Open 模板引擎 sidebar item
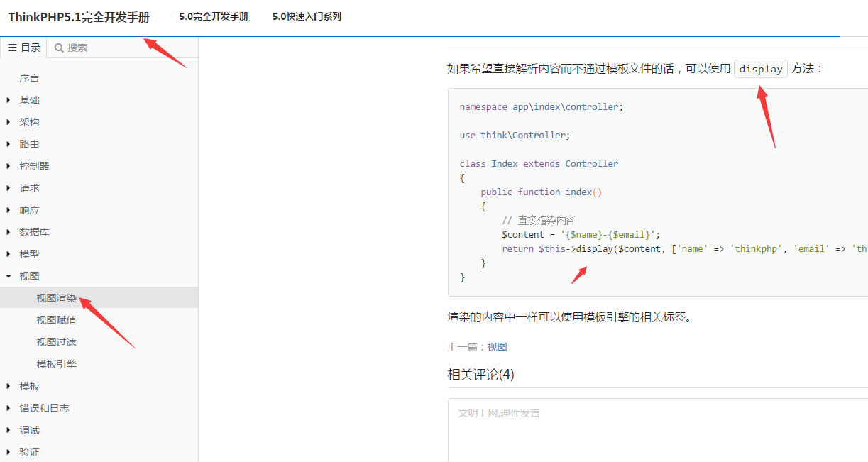The image size is (868, 462). [56, 364]
